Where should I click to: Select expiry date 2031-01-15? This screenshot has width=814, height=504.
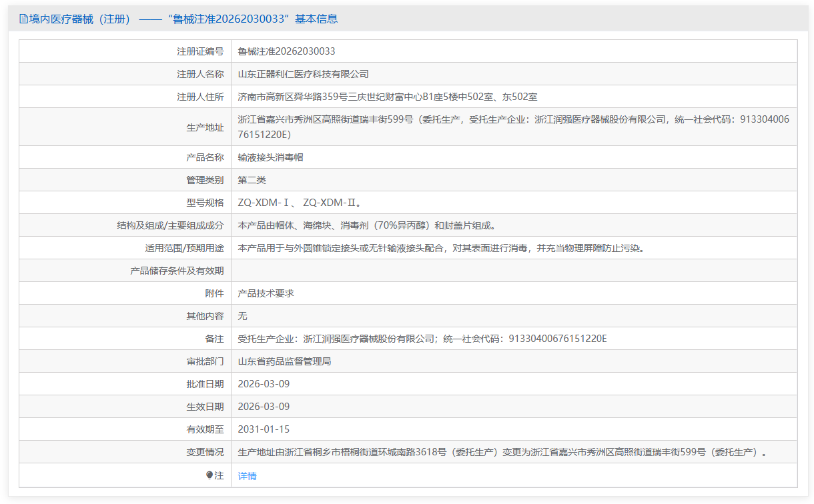tap(264, 429)
